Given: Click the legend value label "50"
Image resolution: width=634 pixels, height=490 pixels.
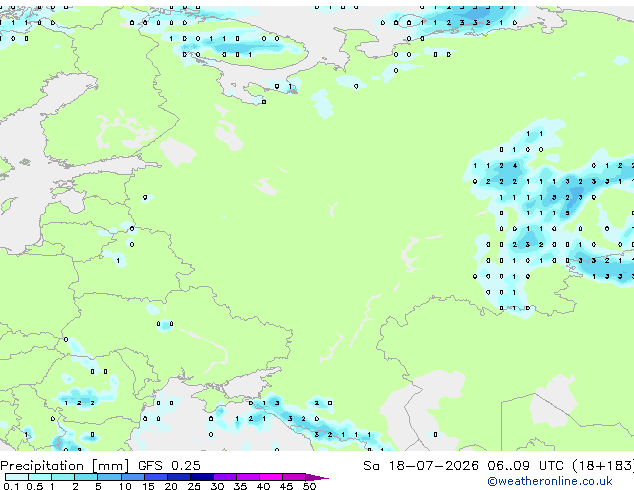Looking at the screenshot, I should 309,486.
